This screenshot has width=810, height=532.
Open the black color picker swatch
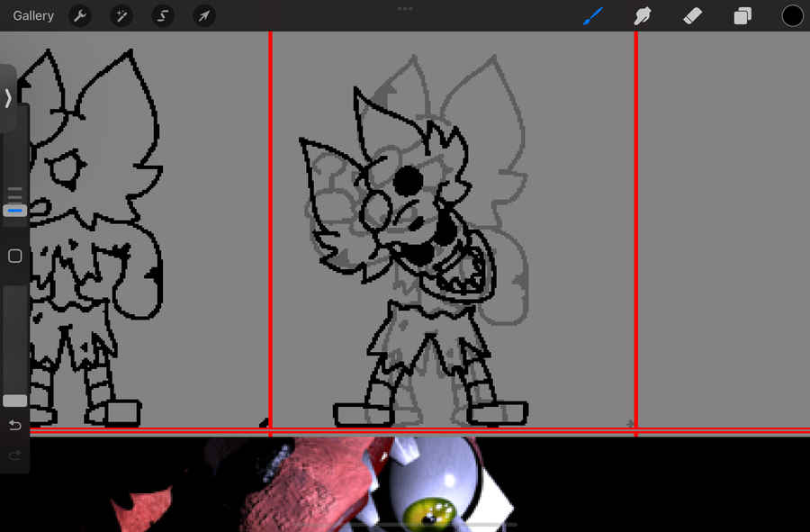[792, 16]
